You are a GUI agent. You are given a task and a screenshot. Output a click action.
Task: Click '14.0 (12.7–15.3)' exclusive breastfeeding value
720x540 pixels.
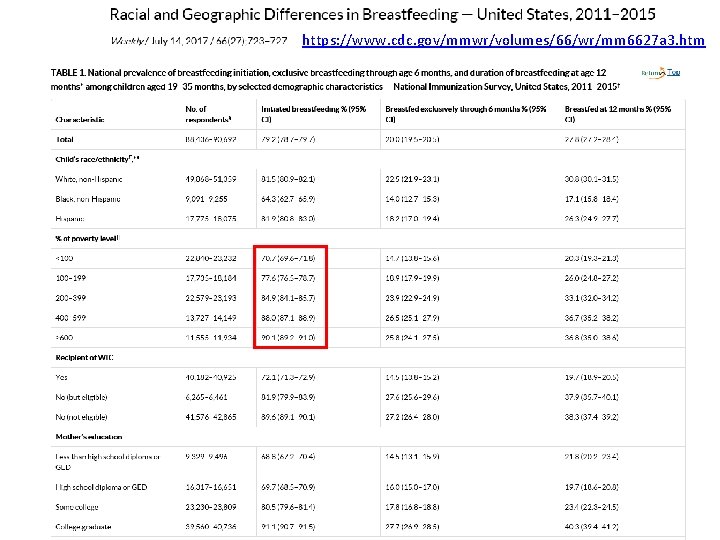click(412, 199)
